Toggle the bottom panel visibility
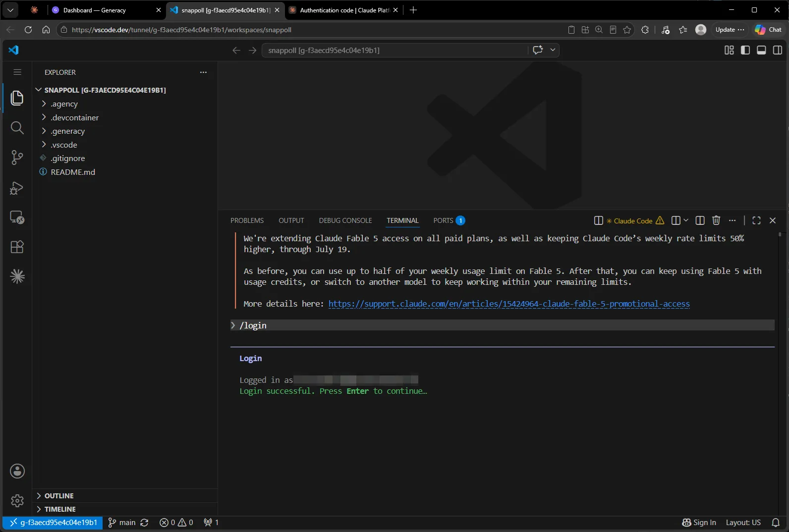This screenshot has width=789, height=532. pyautogui.click(x=761, y=50)
